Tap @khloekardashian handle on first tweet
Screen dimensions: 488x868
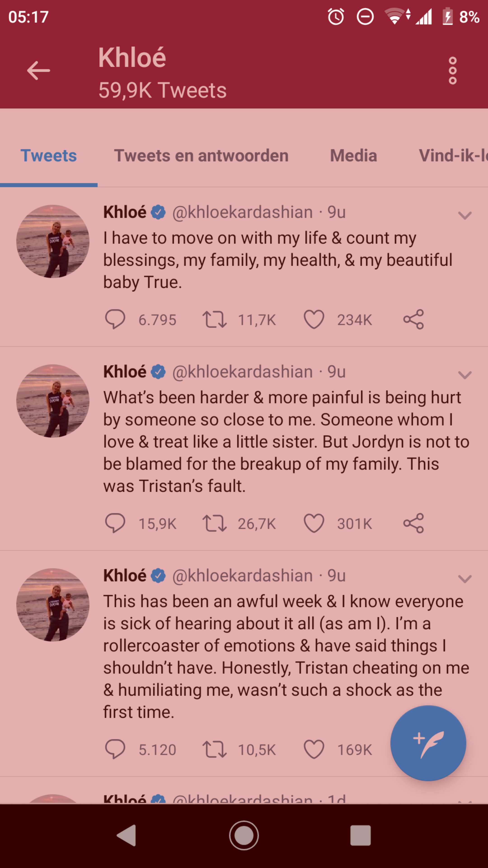(x=242, y=212)
